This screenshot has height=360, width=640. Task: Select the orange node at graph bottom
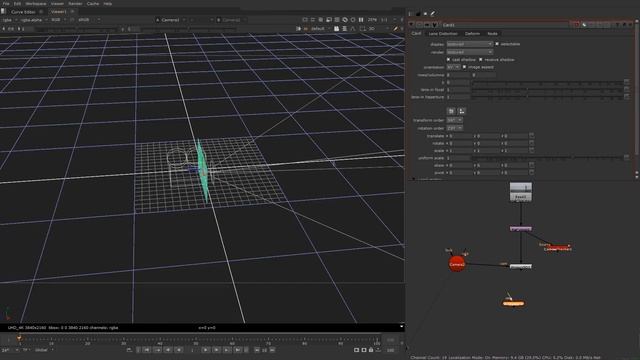[x=513, y=303]
